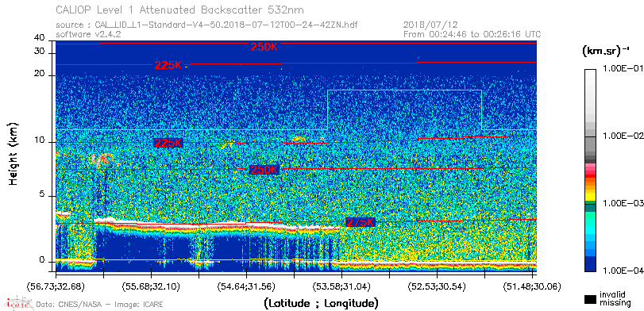The height and width of the screenshot is (311, 644).
Task: Click the "1.00E-01" colorbar label
Action: click(623, 69)
